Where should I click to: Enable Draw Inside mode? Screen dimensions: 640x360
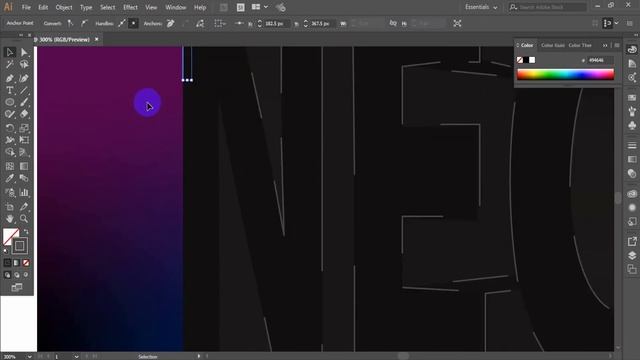click(26, 275)
